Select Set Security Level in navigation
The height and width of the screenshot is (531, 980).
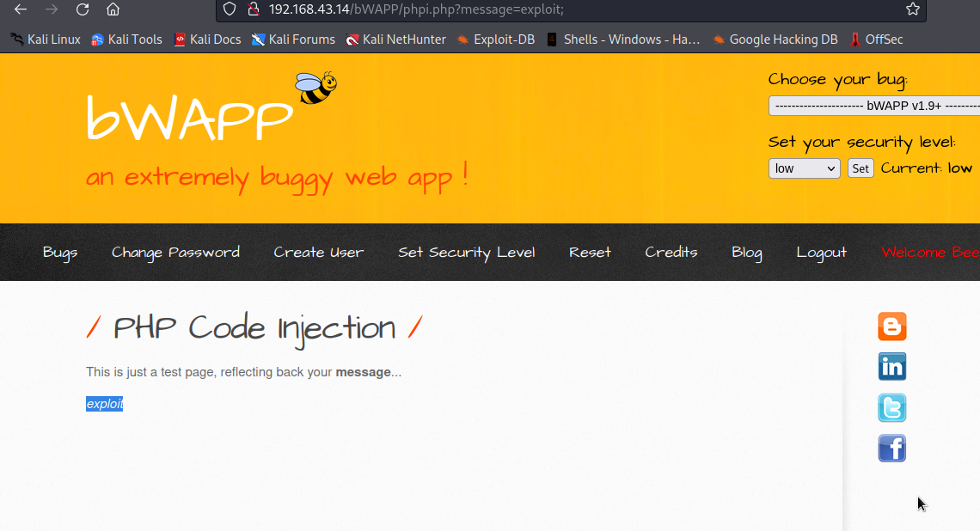[x=466, y=253]
